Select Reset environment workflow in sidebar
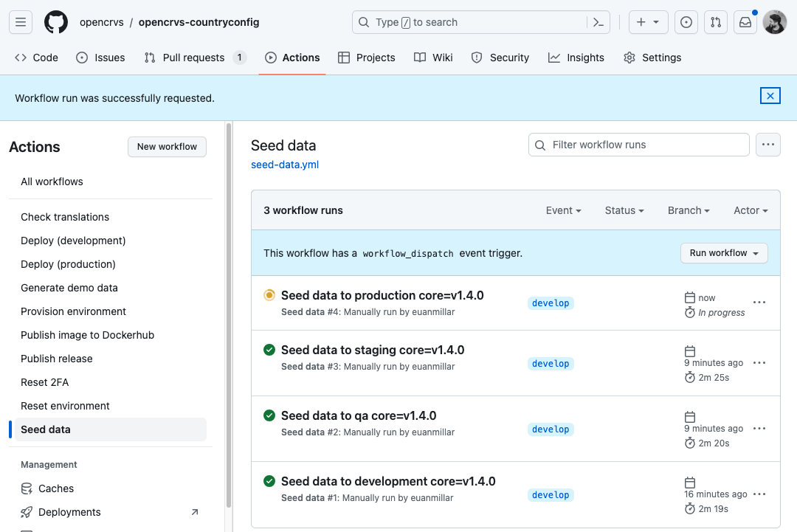The height and width of the screenshot is (532, 797). point(65,406)
